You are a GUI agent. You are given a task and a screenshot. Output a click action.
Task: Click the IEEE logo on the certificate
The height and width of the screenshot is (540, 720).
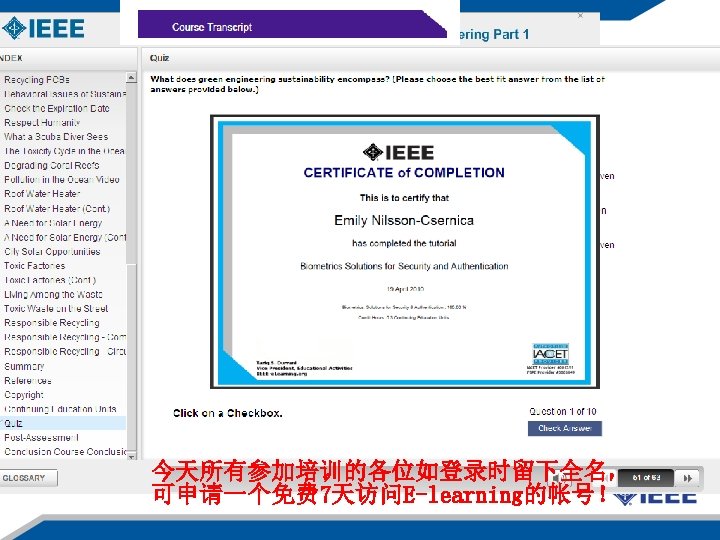(398, 152)
